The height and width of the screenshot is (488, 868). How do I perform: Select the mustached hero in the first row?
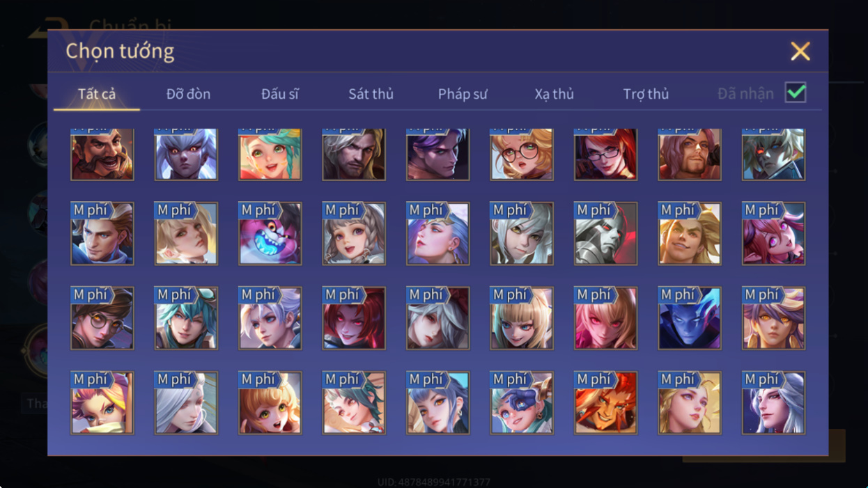click(102, 155)
